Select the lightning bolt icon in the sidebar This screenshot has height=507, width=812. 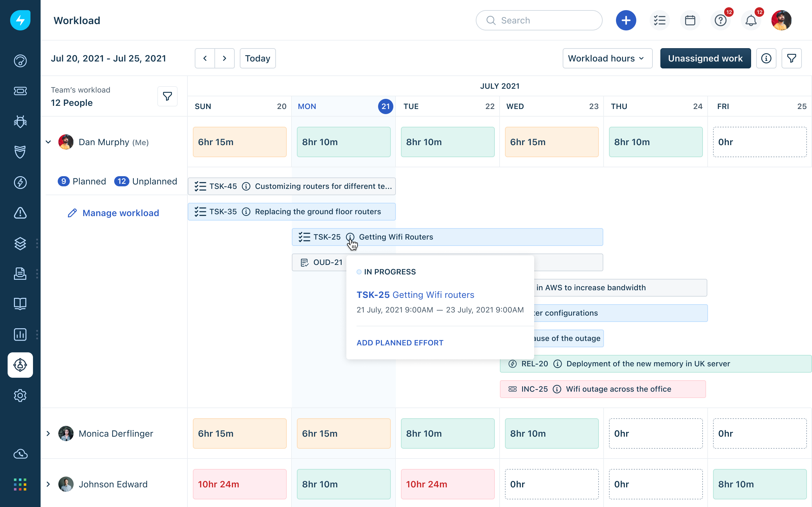pos(20,183)
